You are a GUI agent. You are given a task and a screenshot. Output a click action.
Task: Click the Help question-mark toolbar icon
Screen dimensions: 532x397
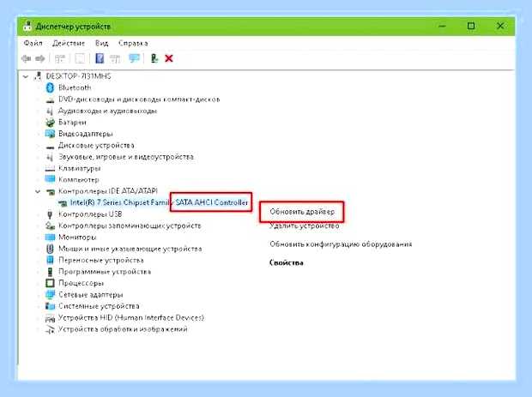(x=100, y=58)
